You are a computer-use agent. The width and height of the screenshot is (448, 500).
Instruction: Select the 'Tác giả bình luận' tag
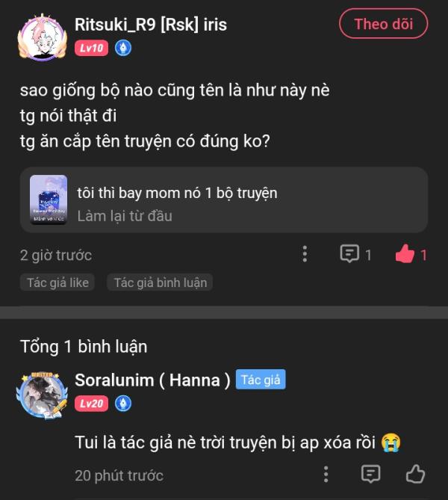point(160,283)
